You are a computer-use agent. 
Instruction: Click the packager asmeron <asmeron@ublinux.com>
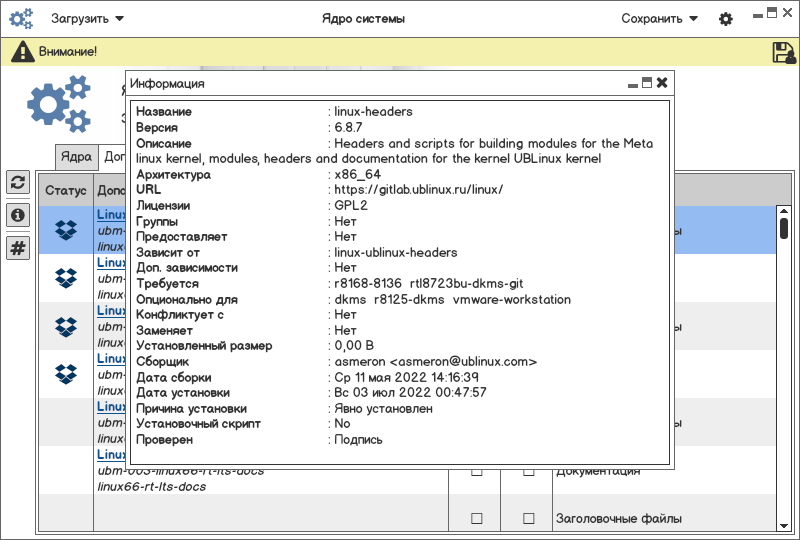436,362
